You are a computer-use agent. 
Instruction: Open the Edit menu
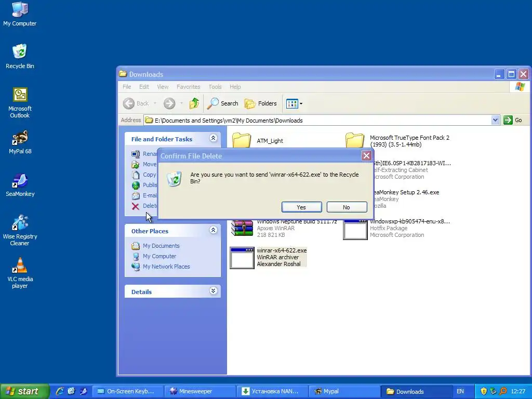pos(144,87)
